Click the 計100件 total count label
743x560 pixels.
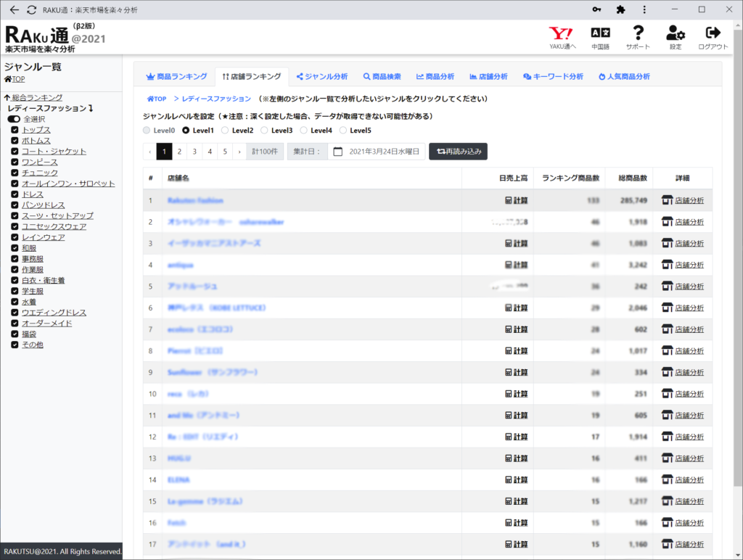pyautogui.click(x=265, y=152)
